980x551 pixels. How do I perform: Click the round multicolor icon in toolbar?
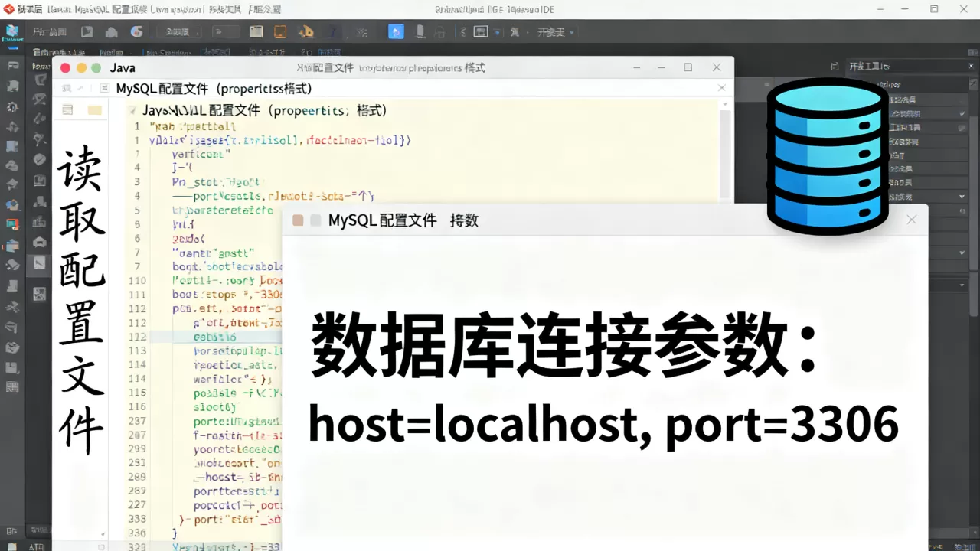[x=137, y=32]
